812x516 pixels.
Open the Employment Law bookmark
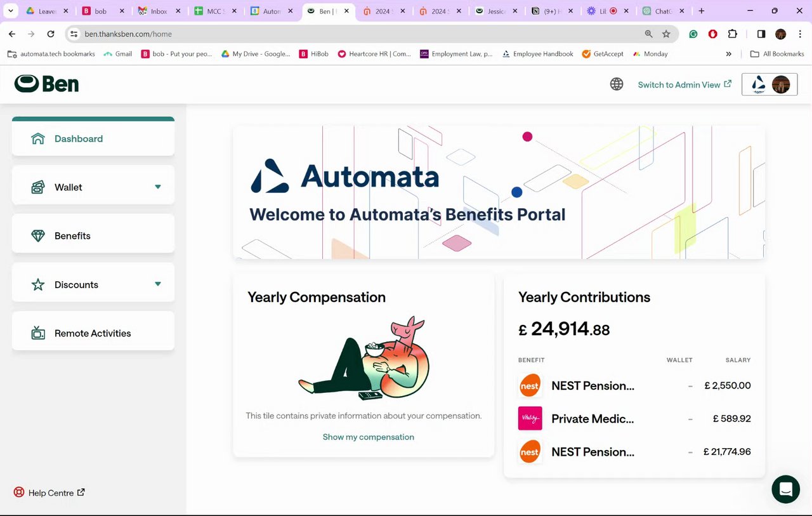(456, 54)
